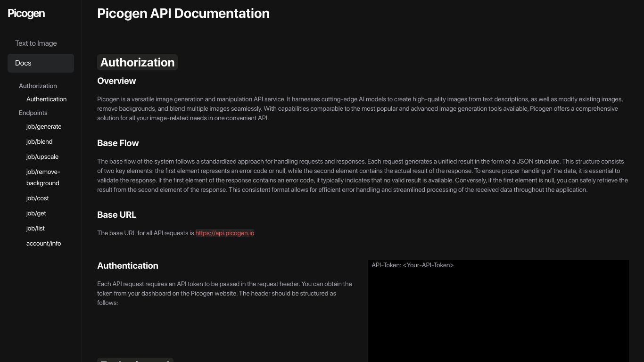Viewport: 644px width, 362px height.
Task: Navigate to the job/blend endpoint
Action: click(39, 141)
